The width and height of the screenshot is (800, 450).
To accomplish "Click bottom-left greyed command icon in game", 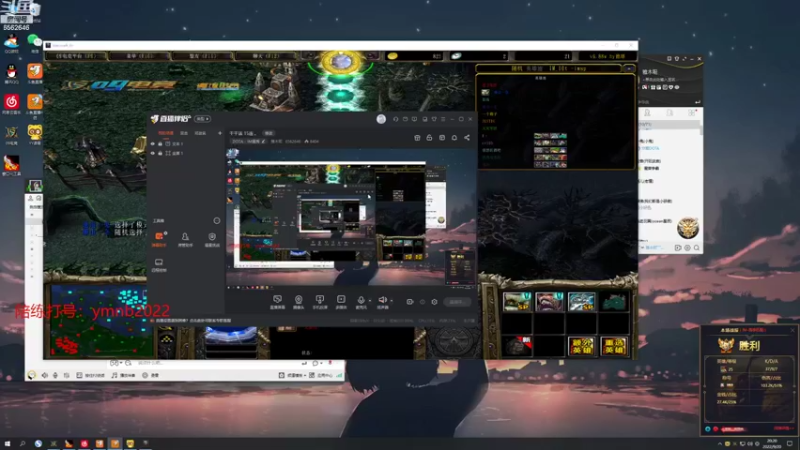I will (517, 346).
